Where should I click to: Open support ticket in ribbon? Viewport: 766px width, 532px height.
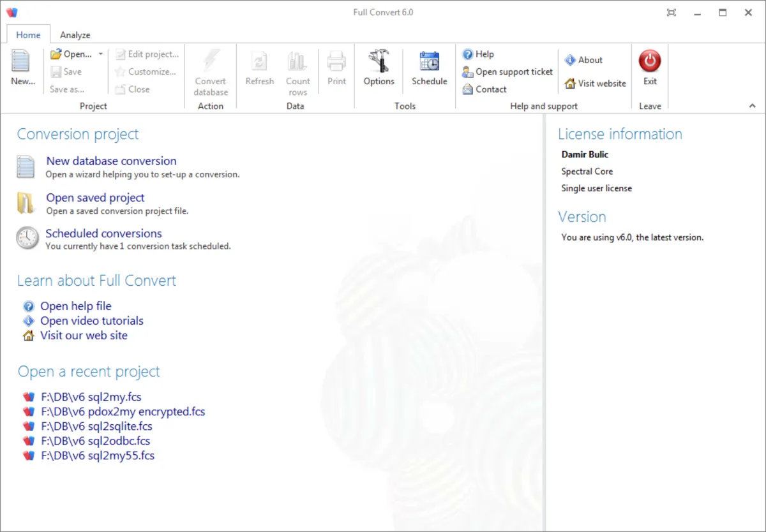(507, 72)
